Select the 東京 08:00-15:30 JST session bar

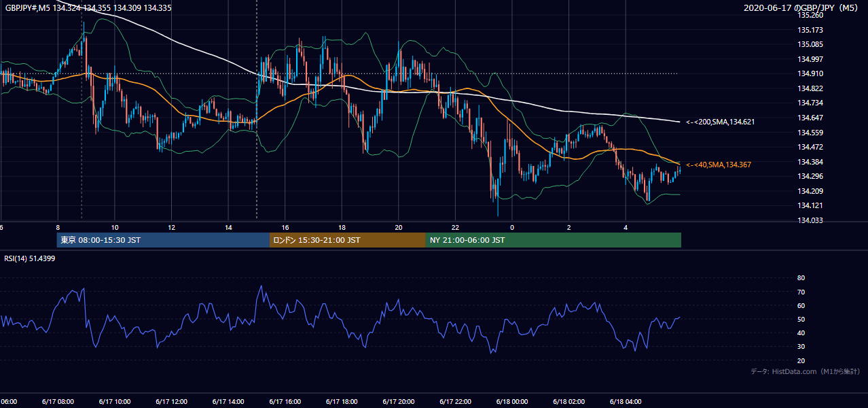163,240
